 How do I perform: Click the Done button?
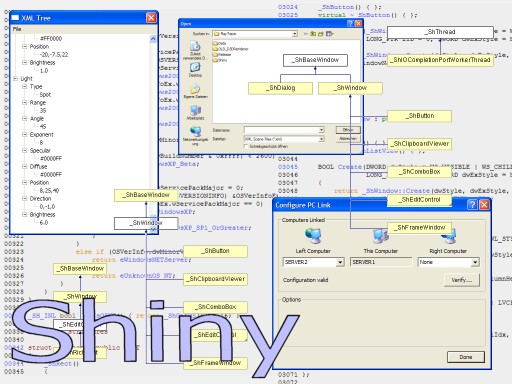(x=466, y=357)
